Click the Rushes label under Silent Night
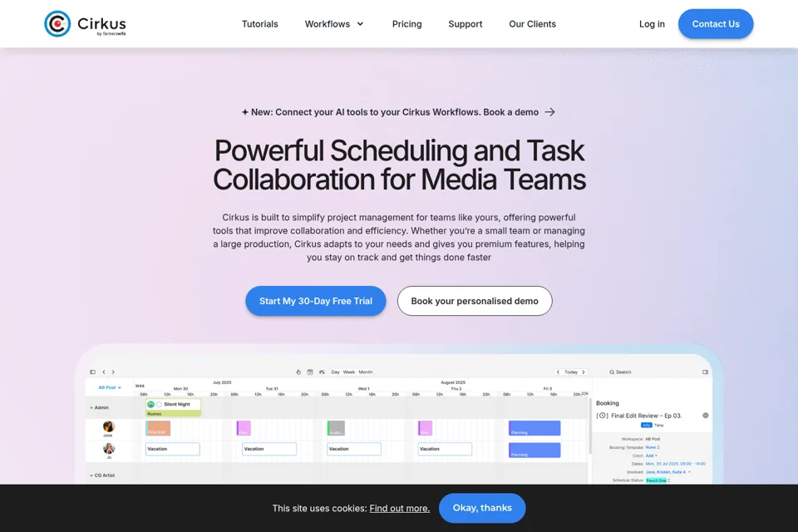 pos(155,414)
